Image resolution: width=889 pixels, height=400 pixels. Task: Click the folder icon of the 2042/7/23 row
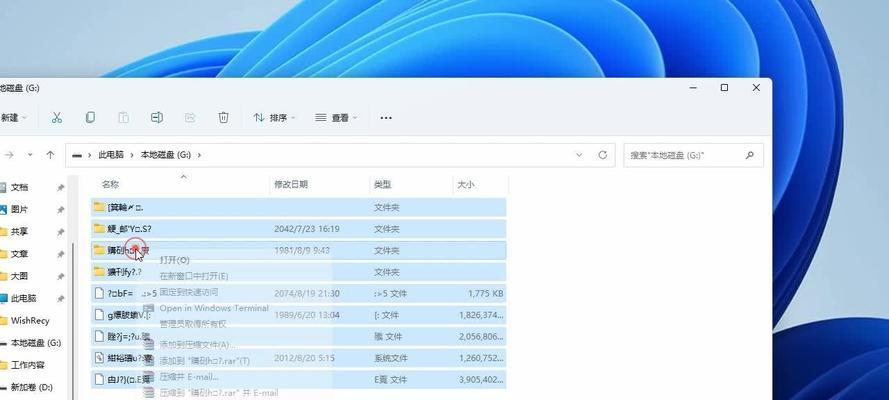[x=100, y=229]
